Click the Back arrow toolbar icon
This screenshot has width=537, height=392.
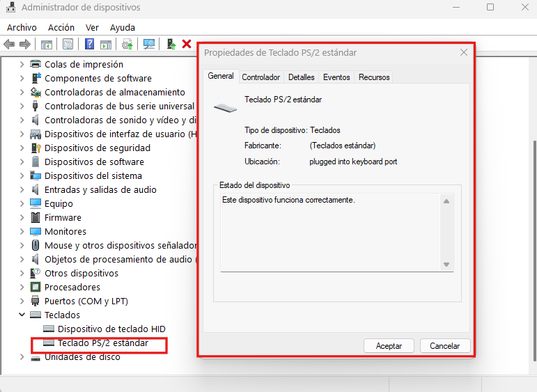tap(9, 44)
